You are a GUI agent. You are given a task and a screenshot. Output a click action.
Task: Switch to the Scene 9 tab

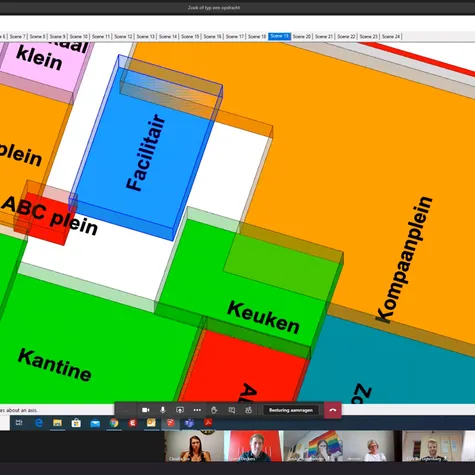point(58,36)
